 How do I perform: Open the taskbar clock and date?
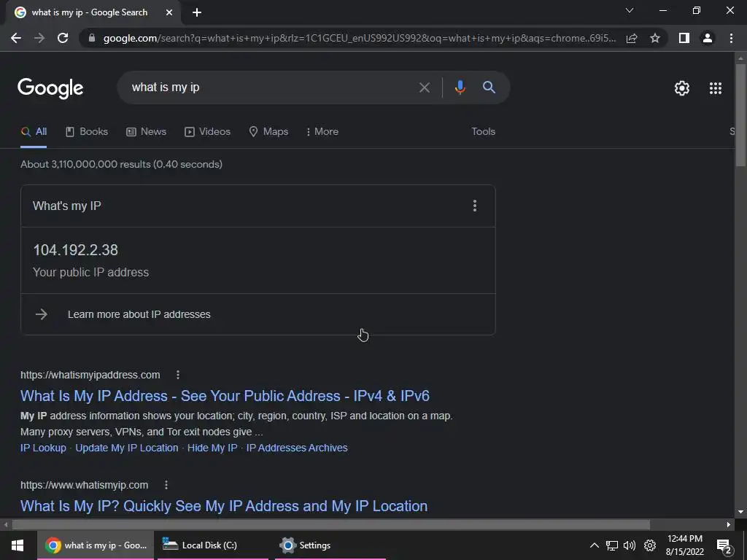(x=684, y=545)
